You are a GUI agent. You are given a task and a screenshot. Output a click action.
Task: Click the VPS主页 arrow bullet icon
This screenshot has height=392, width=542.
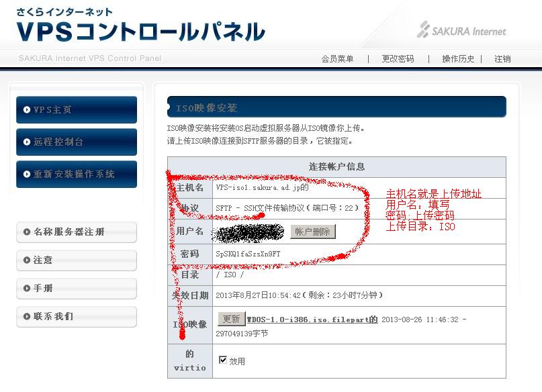point(27,110)
